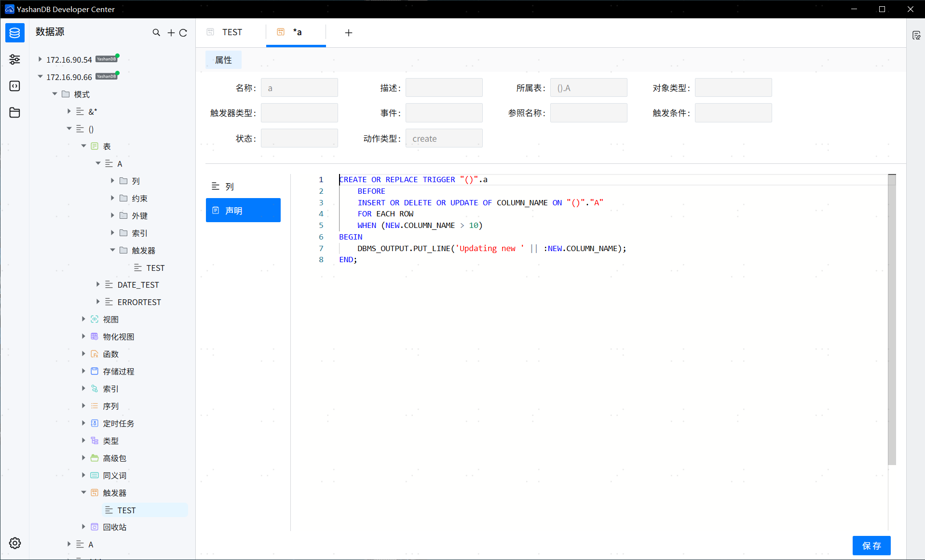The width and height of the screenshot is (925, 560).
Task: Expand the DATE_TEST table node
Action: point(98,284)
